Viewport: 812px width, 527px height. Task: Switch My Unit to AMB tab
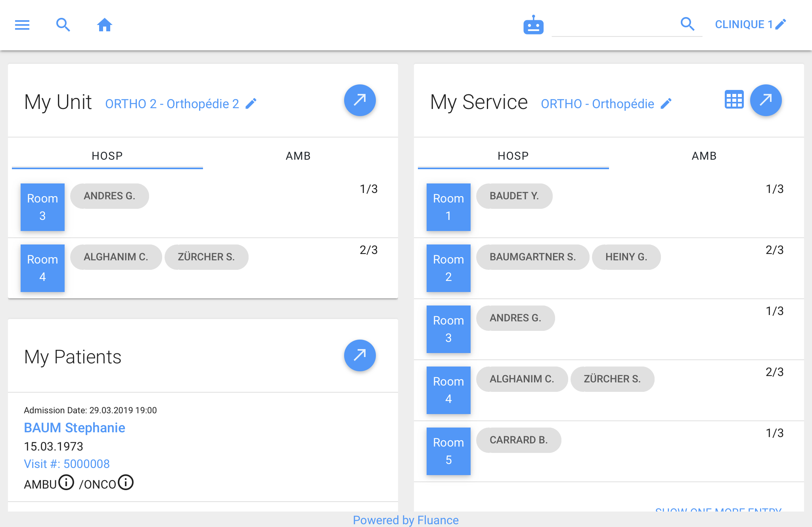(298, 156)
